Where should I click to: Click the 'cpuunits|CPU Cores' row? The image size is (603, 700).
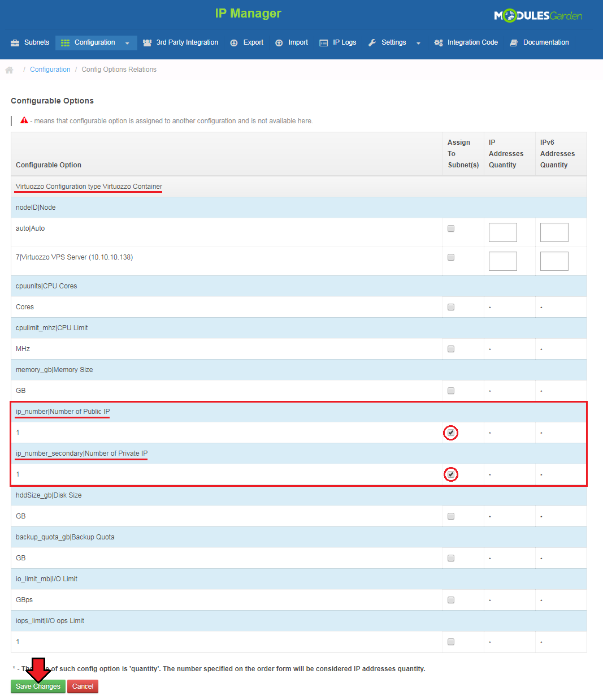(299, 286)
